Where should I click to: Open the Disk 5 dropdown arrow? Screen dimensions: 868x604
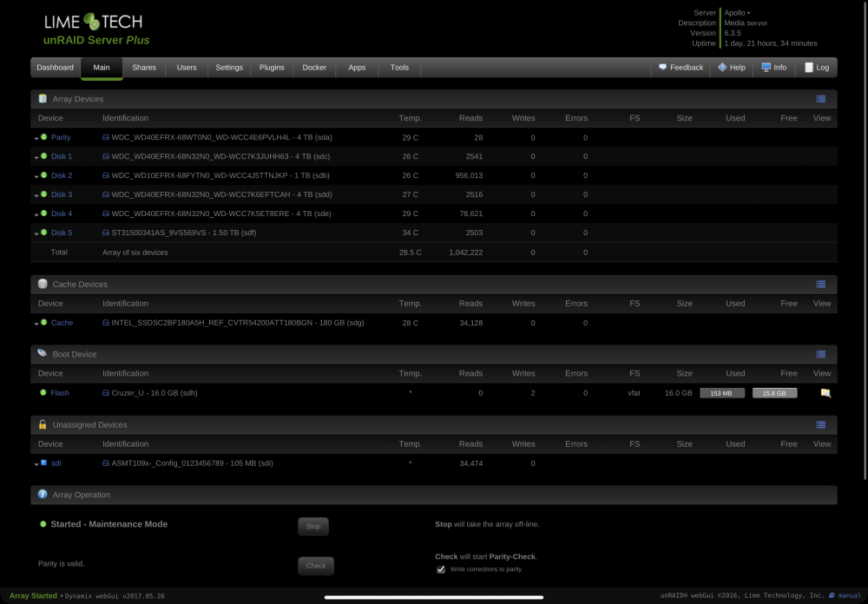36,234
